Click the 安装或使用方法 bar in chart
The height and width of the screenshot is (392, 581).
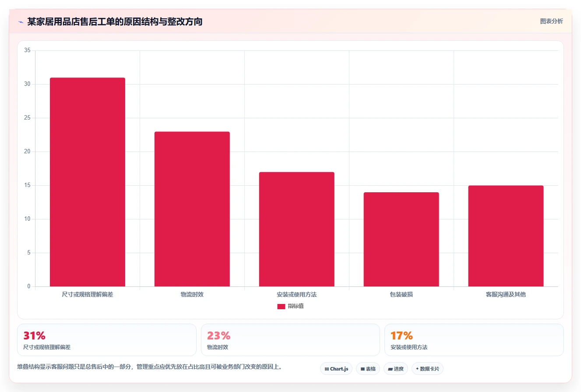pos(296,229)
